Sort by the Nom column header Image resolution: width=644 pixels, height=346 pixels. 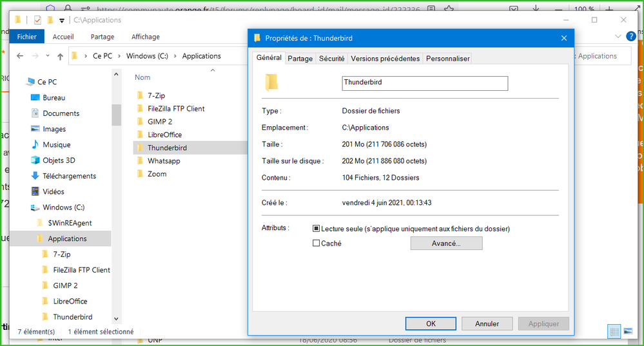click(142, 77)
